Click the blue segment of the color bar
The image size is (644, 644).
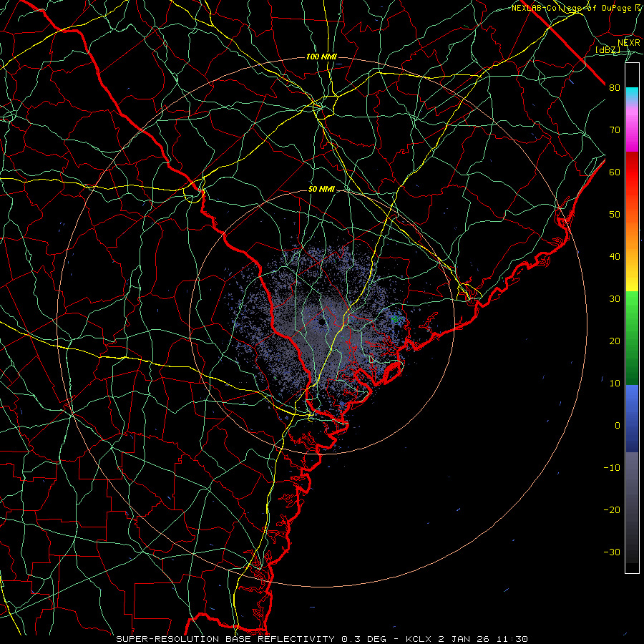pyautogui.click(x=632, y=419)
